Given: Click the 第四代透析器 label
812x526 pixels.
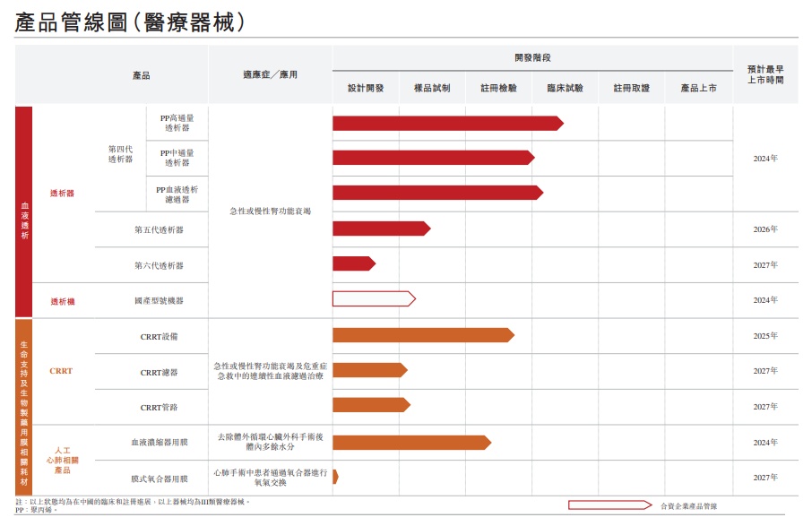Looking at the screenshot, I should [x=120, y=154].
